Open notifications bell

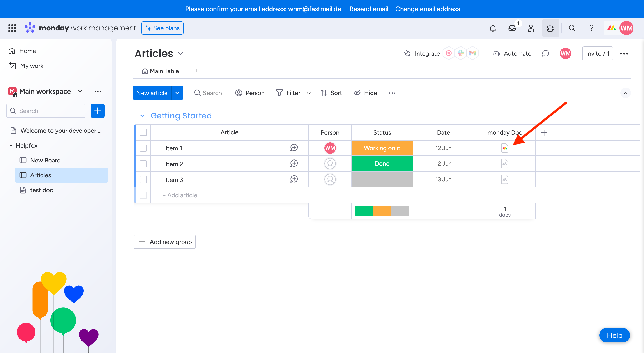(493, 28)
